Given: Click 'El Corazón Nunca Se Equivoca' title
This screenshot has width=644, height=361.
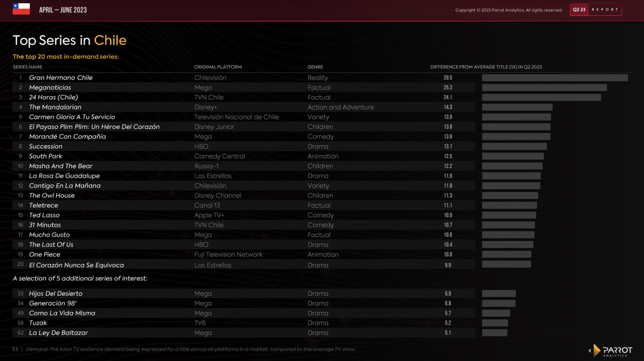Looking at the screenshot, I should (76, 265).
